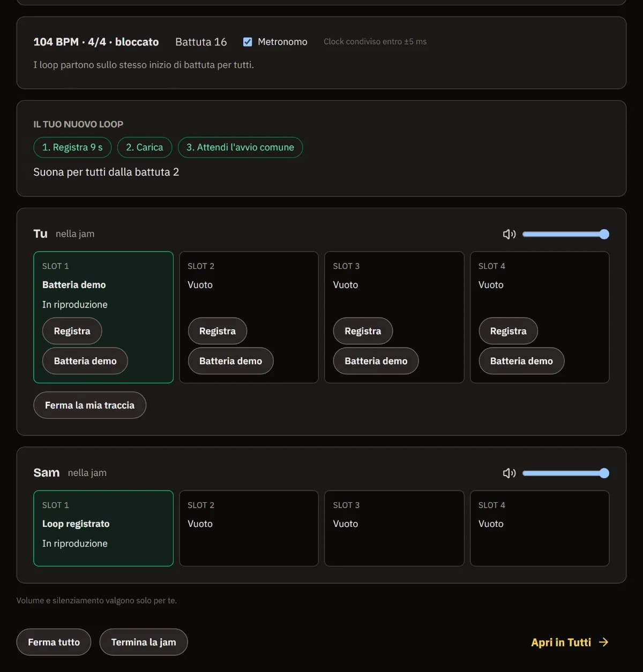Click Registra in your Slot 1

point(72,331)
